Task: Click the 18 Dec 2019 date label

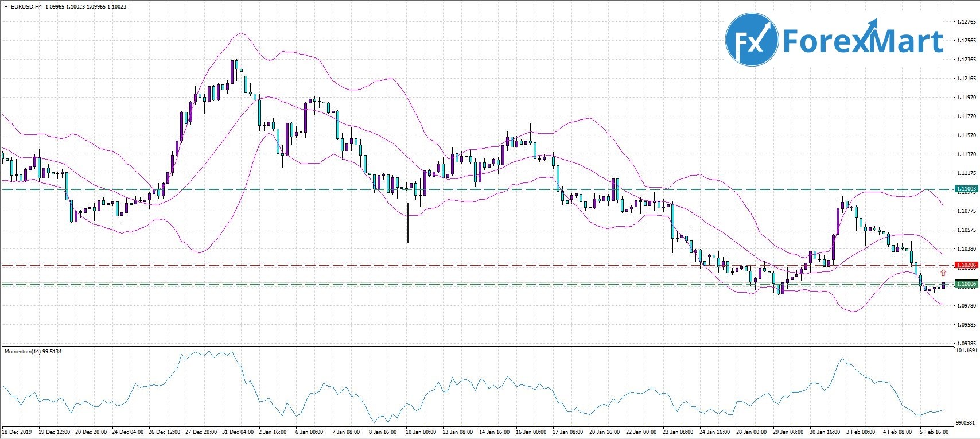Action: pos(18,432)
